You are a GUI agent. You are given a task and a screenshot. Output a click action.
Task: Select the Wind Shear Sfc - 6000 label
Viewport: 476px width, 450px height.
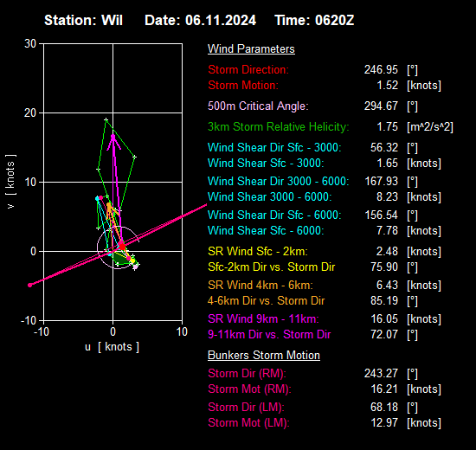[x=266, y=230]
